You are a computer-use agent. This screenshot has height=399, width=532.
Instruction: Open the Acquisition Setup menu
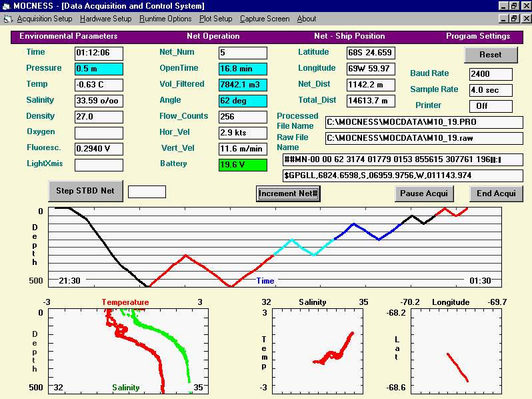tap(45, 19)
